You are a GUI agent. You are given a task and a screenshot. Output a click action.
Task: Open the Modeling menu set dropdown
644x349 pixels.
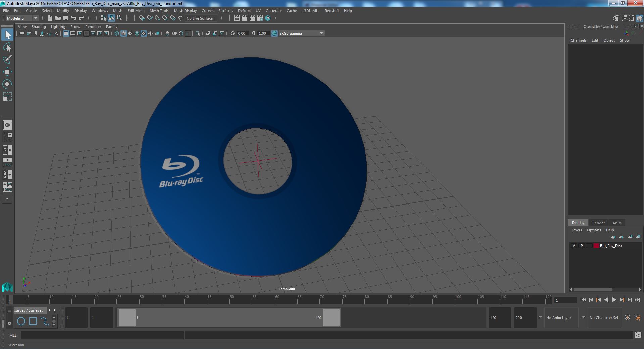point(22,18)
